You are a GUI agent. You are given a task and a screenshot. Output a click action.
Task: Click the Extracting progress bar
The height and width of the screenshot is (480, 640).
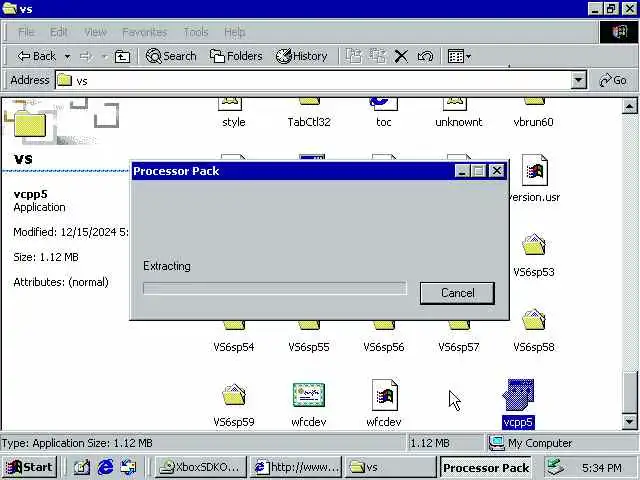pos(275,288)
